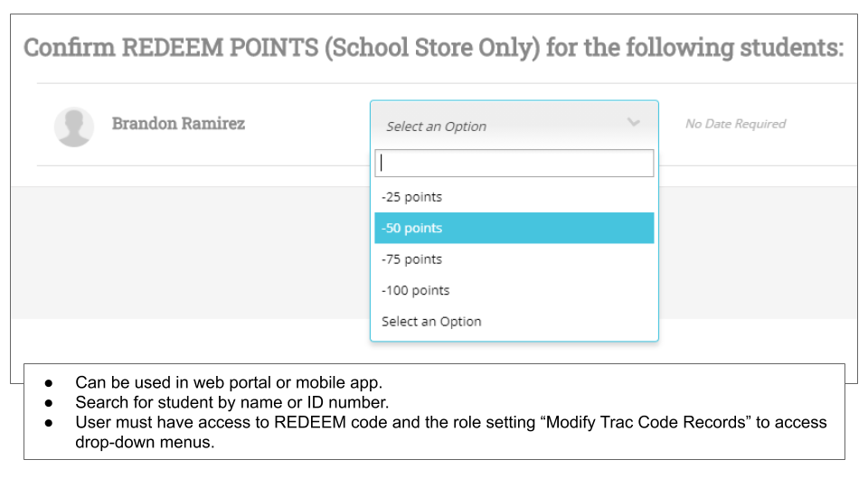868x488 pixels.
Task: Select the bottom 'Select an Option' list entry
Action: [x=514, y=322]
